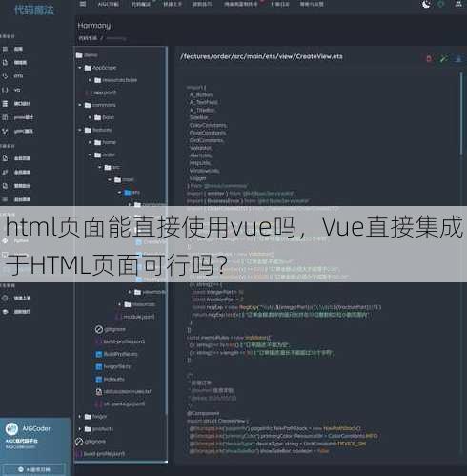Screen dimensions: 467x476
Task: Collapse the src folder
Action: pos(99,167)
